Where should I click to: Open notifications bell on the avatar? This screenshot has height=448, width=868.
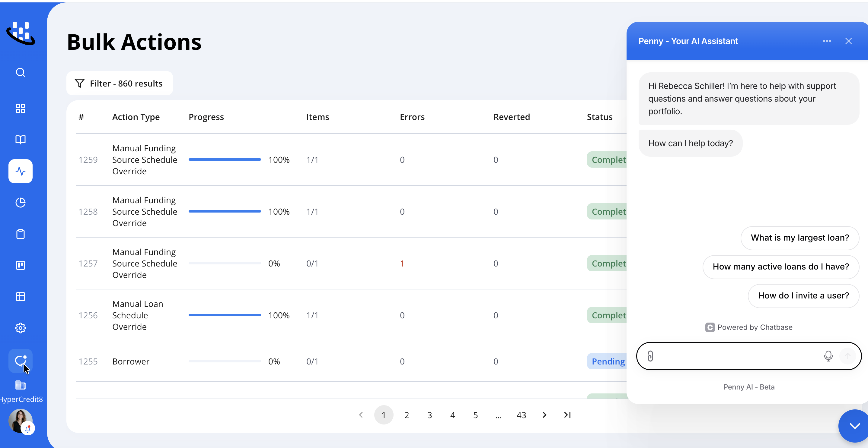pyautogui.click(x=28, y=429)
